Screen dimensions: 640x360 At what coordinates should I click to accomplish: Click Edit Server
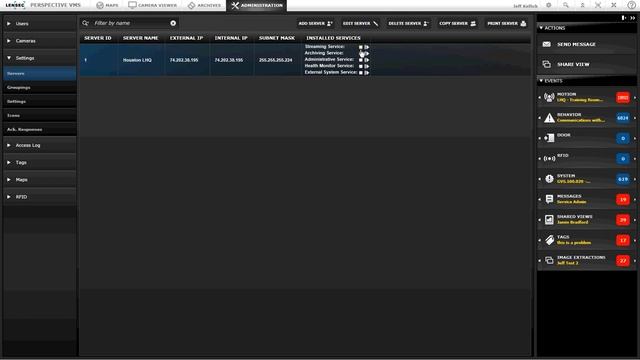[x=360, y=24]
